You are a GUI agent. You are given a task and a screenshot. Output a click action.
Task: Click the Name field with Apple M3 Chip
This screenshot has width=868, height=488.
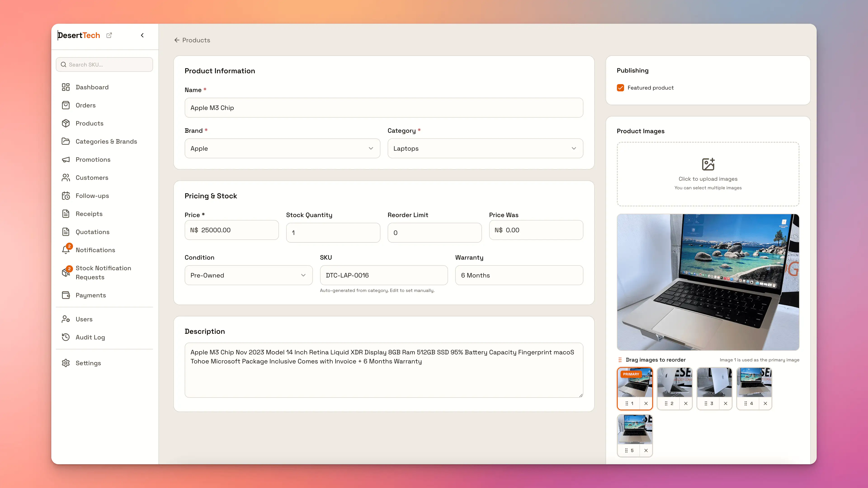(384, 108)
